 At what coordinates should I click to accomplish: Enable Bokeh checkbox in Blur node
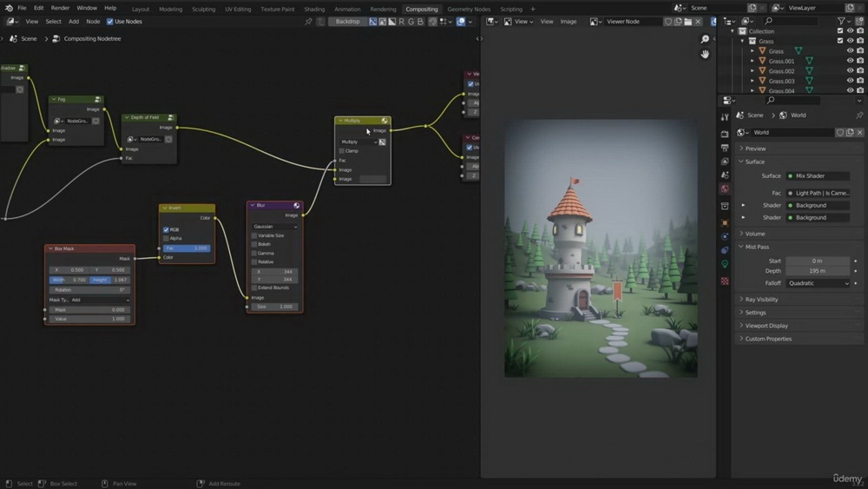click(x=254, y=244)
